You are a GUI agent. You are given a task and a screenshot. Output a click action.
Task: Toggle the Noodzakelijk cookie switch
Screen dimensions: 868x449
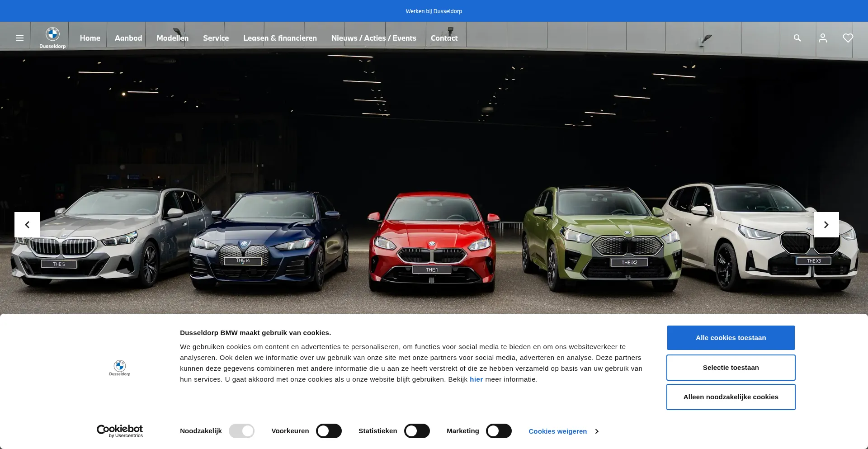click(241, 431)
